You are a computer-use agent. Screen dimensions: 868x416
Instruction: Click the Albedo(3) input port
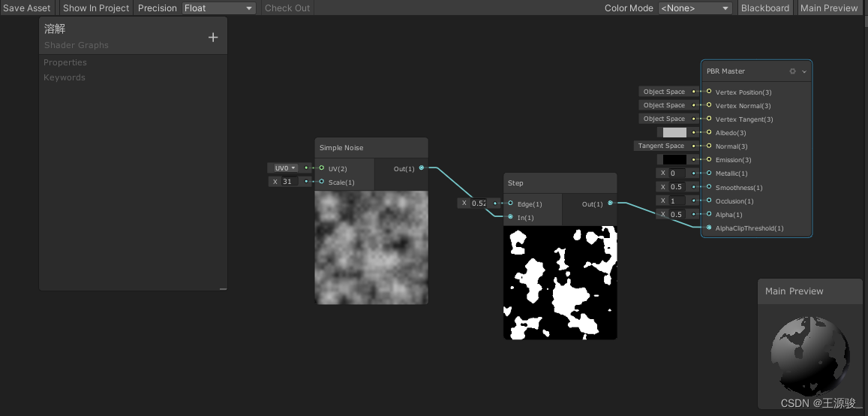click(x=709, y=133)
